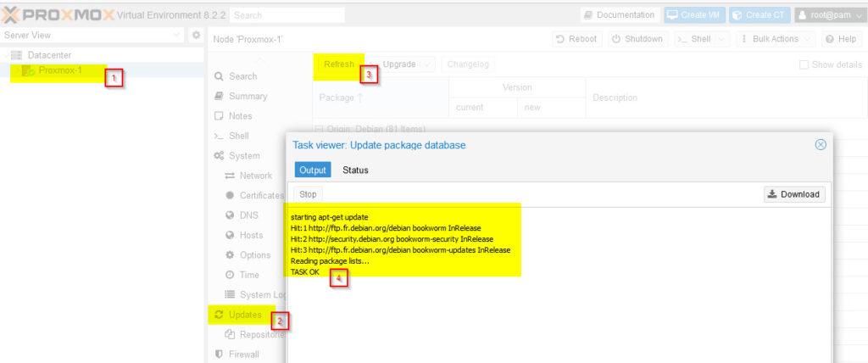Click the System gears icon
This screenshot has width=868, height=363.
tap(219, 156)
